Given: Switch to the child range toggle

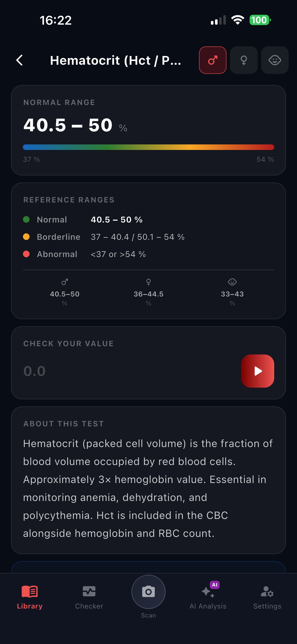Looking at the screenshot, I should click(275, 60).
